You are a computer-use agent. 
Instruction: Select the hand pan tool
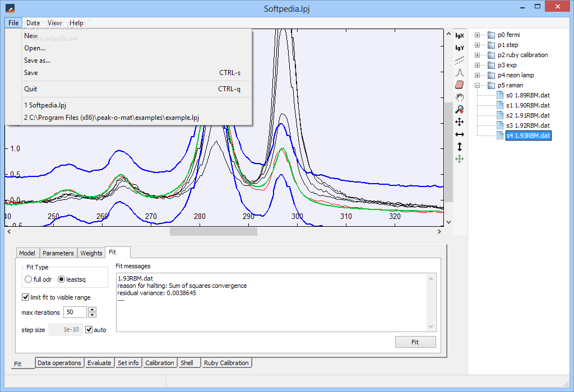coord(460,97)
